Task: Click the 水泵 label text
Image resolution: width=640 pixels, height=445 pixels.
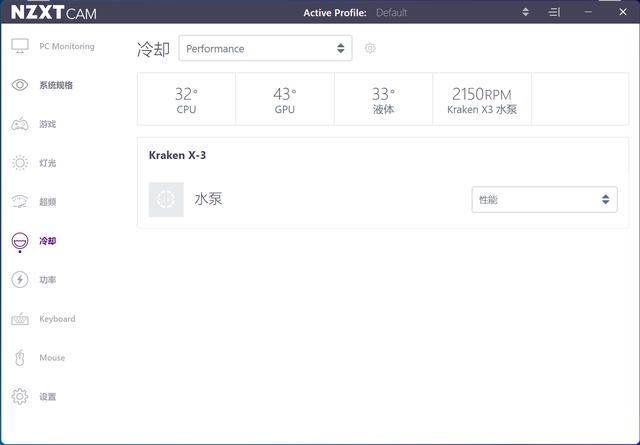Action: [x=208, y=199]
